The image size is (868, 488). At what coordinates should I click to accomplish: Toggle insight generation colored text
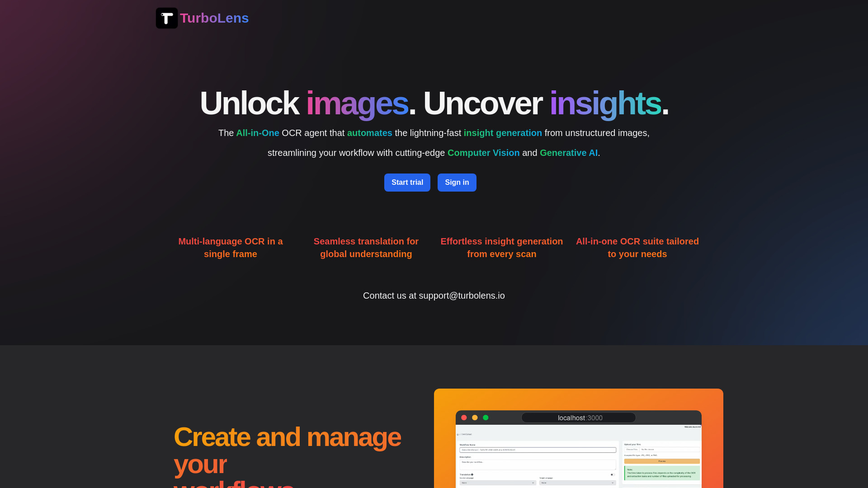click(503, 133)
